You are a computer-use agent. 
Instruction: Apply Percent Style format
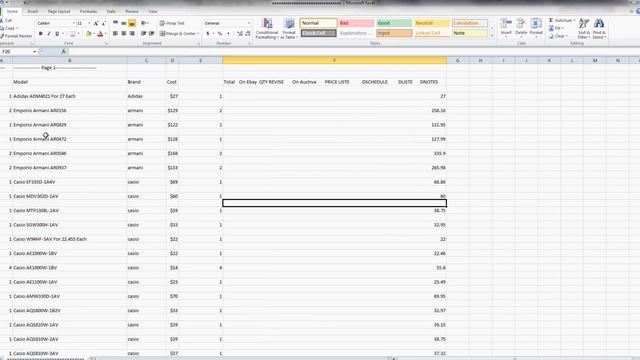[x=220, y=33]
